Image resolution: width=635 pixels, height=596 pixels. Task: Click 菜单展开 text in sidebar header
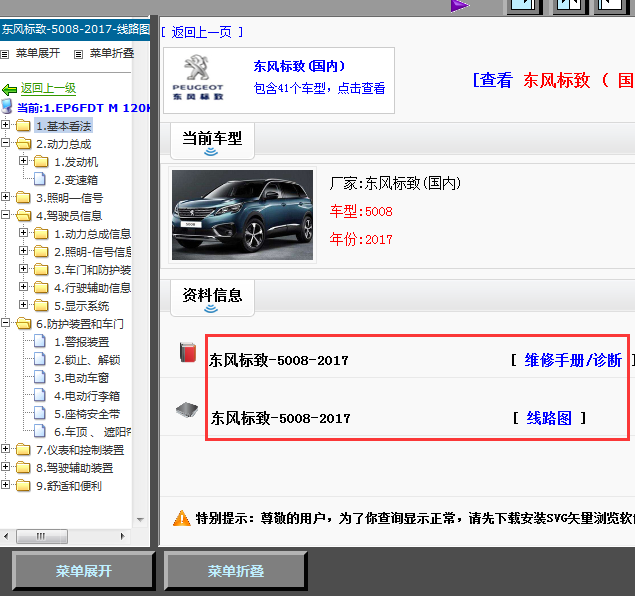coord(38,53)
